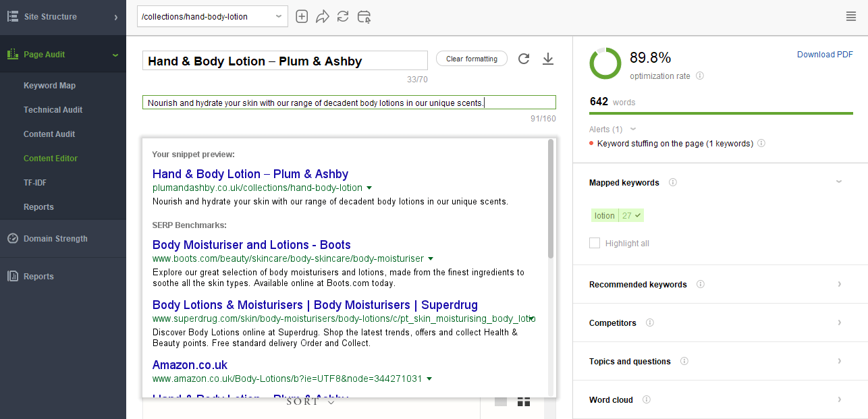Image resolution: width=868 pixels, height=419 pixels.
Task: Open the scheduler calendar icon in toolbar
Action: [x=364, y=17]
